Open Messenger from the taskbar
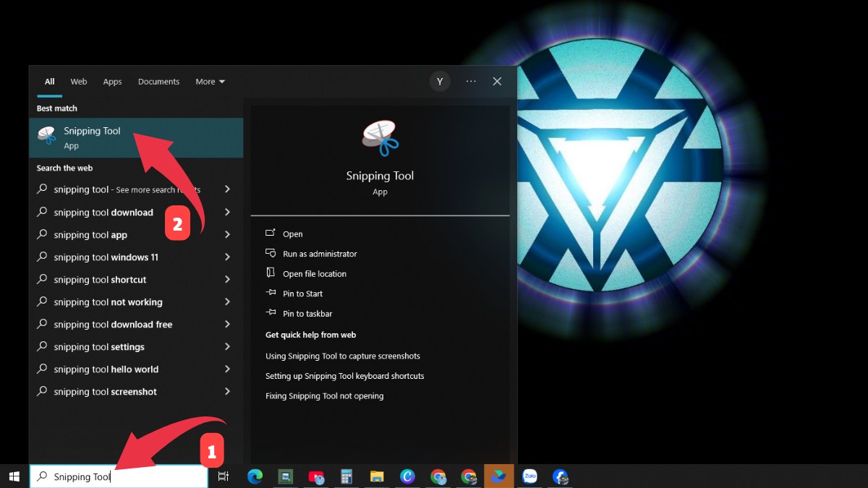This screenshot has width=868, height=488. click(561, 476)
